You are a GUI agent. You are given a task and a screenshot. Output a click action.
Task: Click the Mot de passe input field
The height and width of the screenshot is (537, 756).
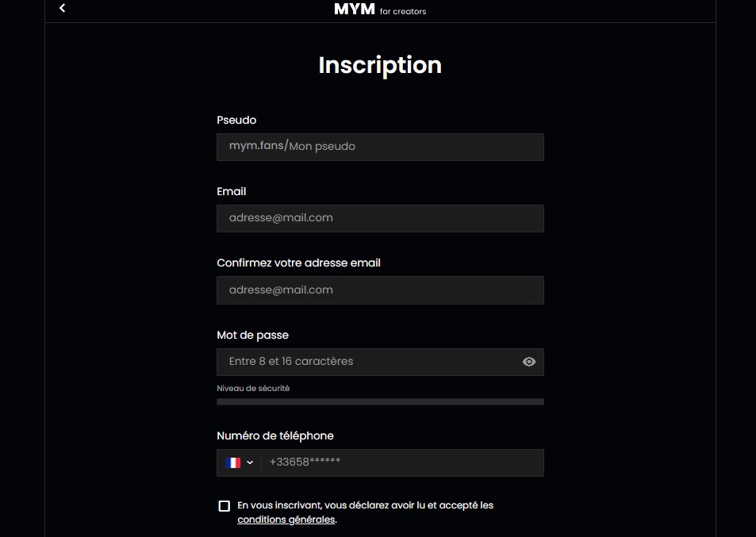click(x=365, y=362)
